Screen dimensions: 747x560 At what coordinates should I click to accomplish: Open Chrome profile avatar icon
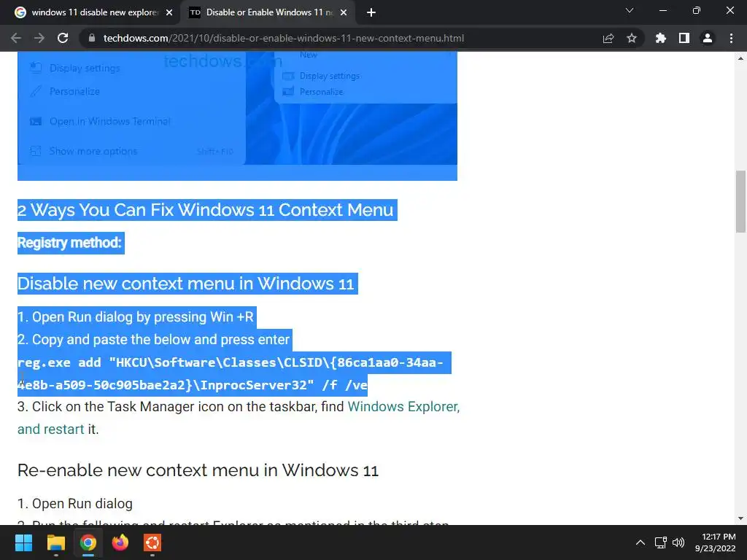tap(708, 38)
